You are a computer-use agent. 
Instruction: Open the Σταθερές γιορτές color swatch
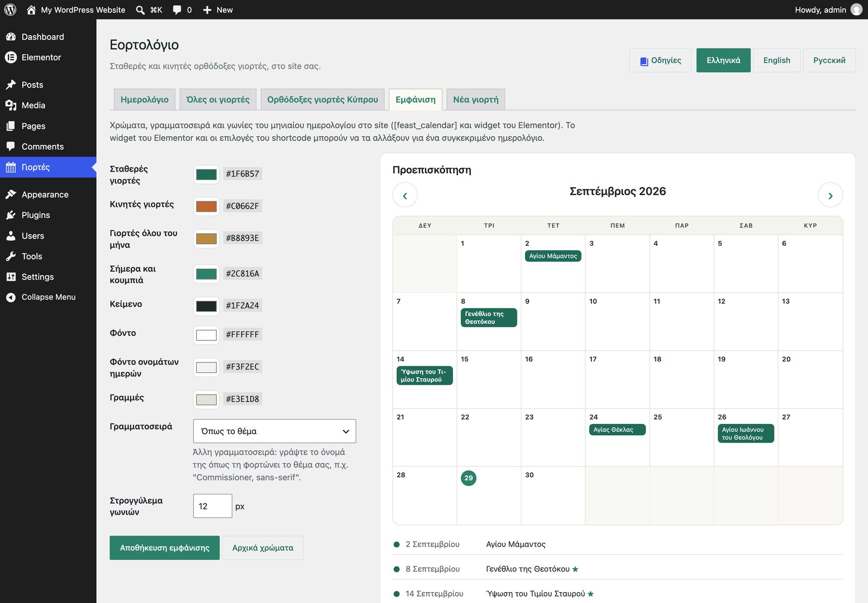click(206, 174)
